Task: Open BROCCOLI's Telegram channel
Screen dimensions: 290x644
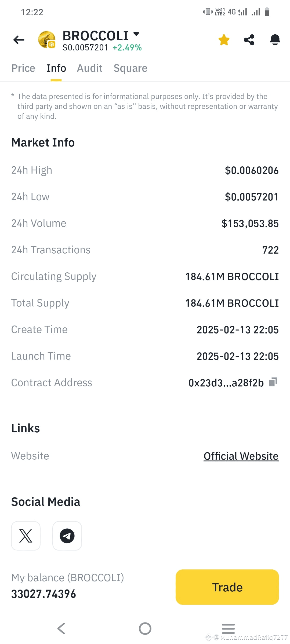Action: (67, 536)
